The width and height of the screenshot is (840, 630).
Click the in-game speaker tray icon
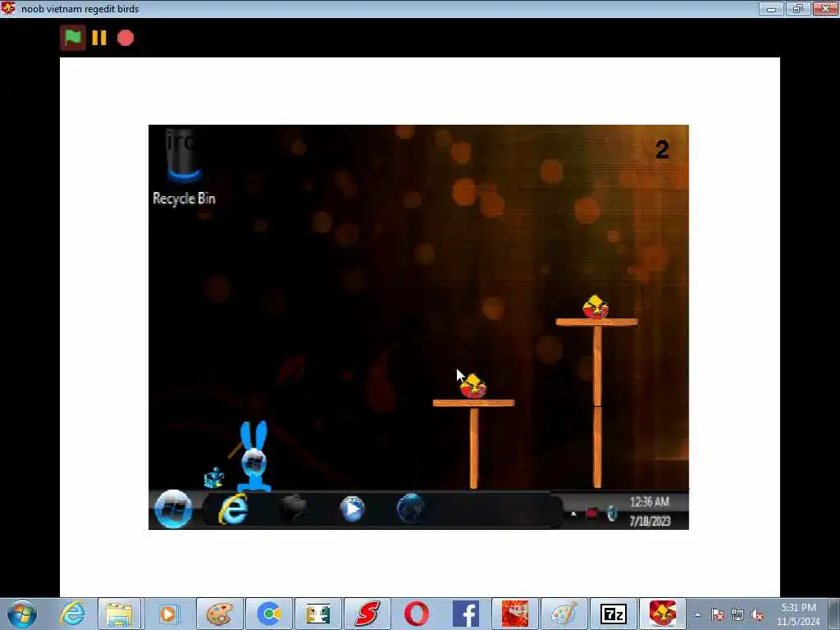pos(612,514)
